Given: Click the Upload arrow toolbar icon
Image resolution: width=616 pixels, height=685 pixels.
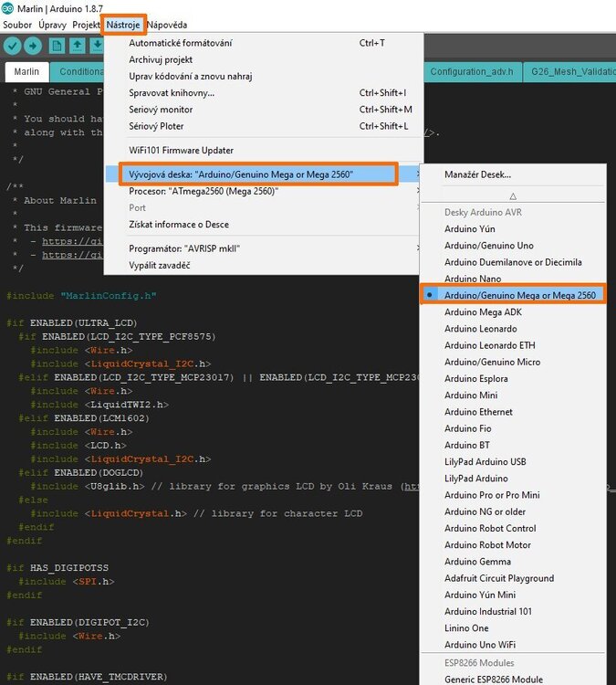Looking at the screenshot, I should [33, 46].
